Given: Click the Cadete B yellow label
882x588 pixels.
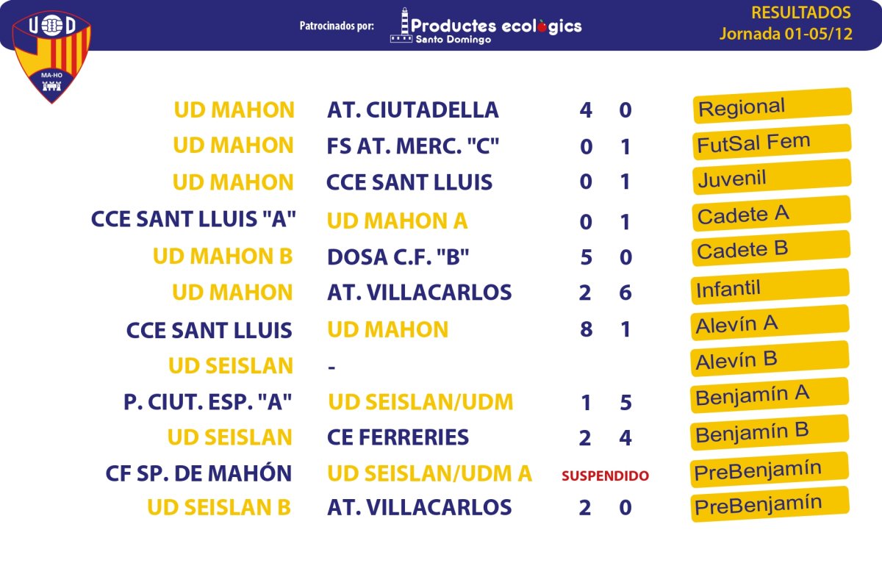Looking at the screenshot, I should tap(771, 248).
